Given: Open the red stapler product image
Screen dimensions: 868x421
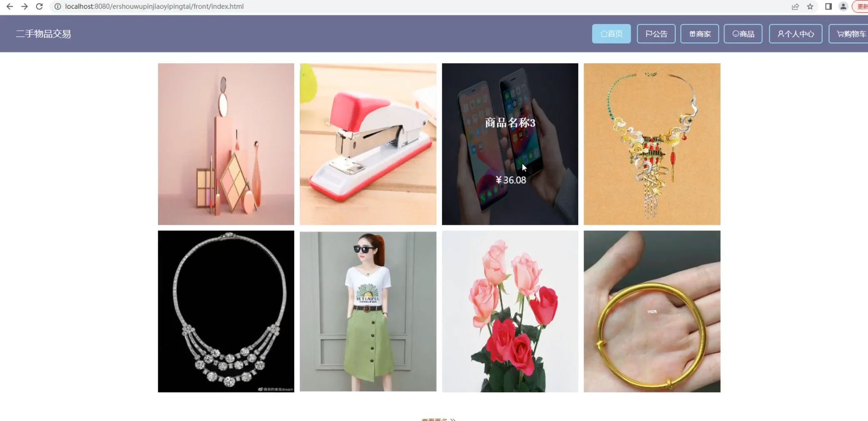Looking at the screenshot, I should tap(368, 144).
